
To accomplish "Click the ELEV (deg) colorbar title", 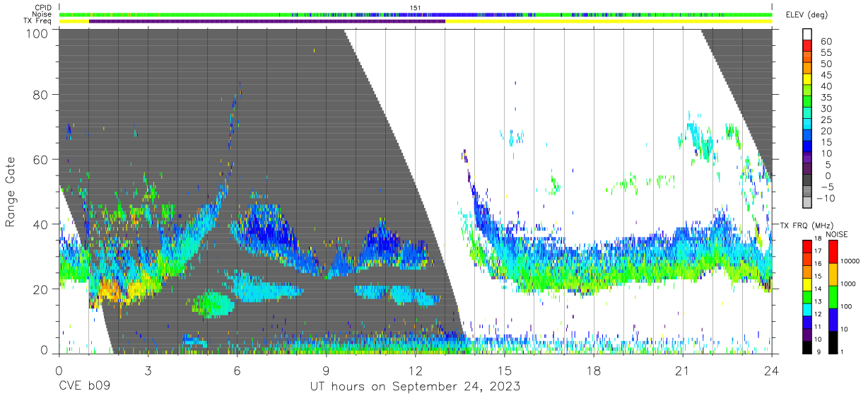I will click(x=805, y=14).
